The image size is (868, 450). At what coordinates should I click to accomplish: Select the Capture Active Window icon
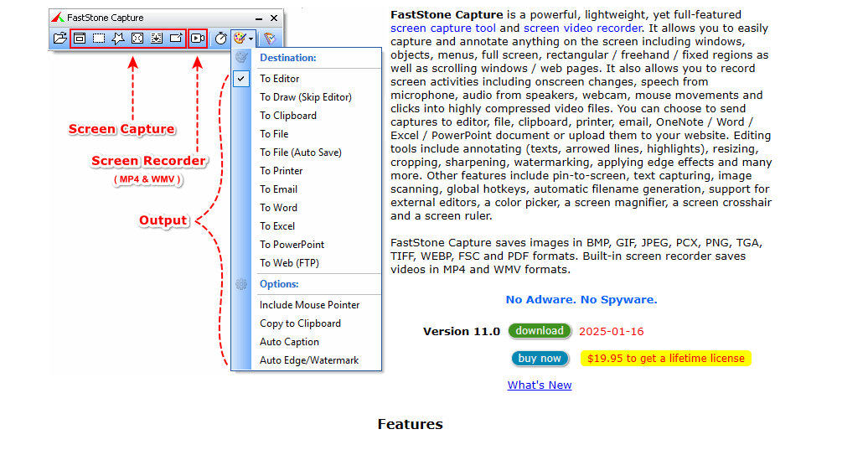click(x=80, y=39)
